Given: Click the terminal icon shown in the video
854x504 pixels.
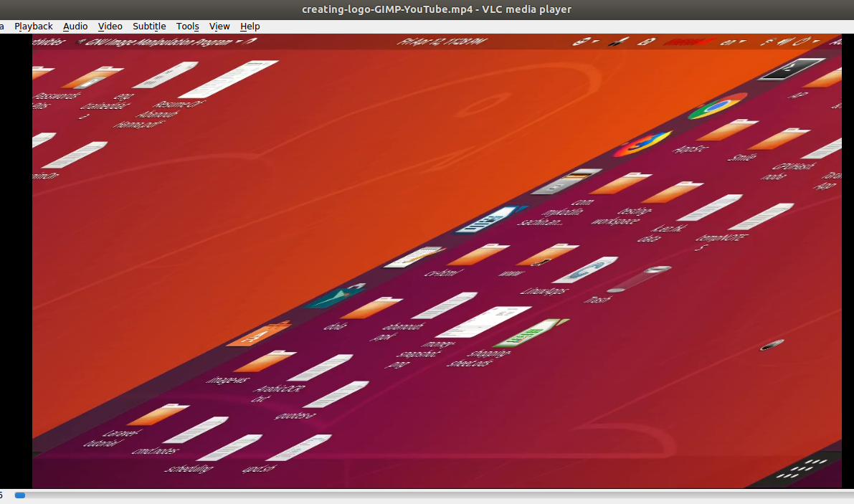Looking at the screenshot, I should (x=792, y=69).
